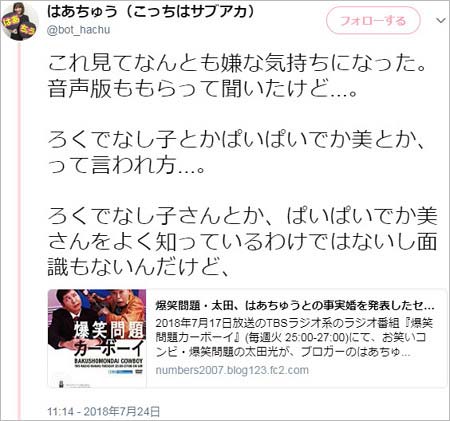This screenshot has height=421, width=450.
Task: Click tweet line ろくでなし子さんとか、ぱいぱいでか美
Action: point(242,215)
